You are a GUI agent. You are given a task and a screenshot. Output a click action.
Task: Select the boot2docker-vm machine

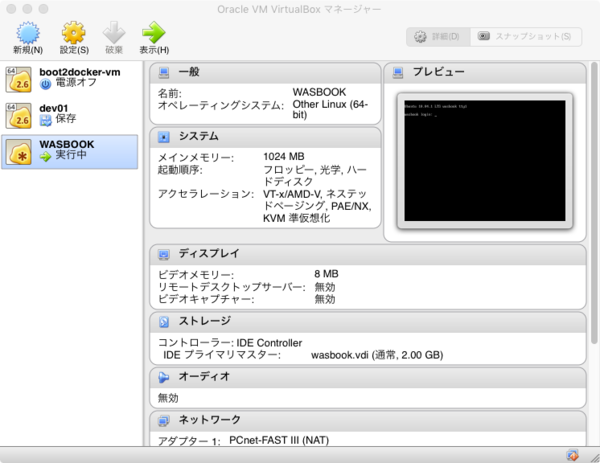click(70, 79)
